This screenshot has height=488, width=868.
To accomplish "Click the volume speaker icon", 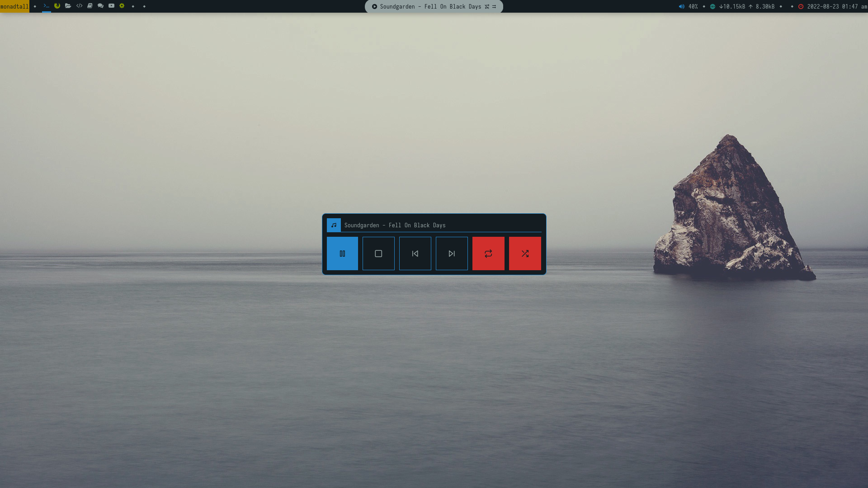I will [681, 6].
